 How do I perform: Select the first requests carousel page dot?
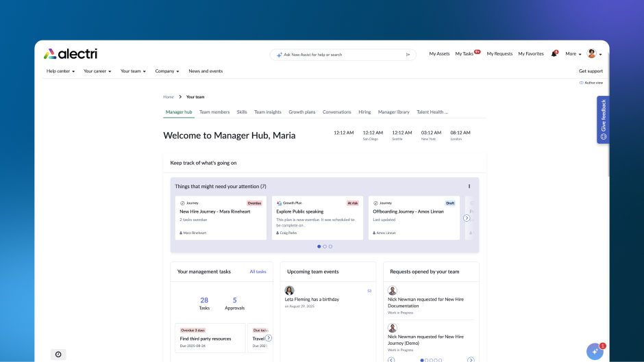coord(422,361)
